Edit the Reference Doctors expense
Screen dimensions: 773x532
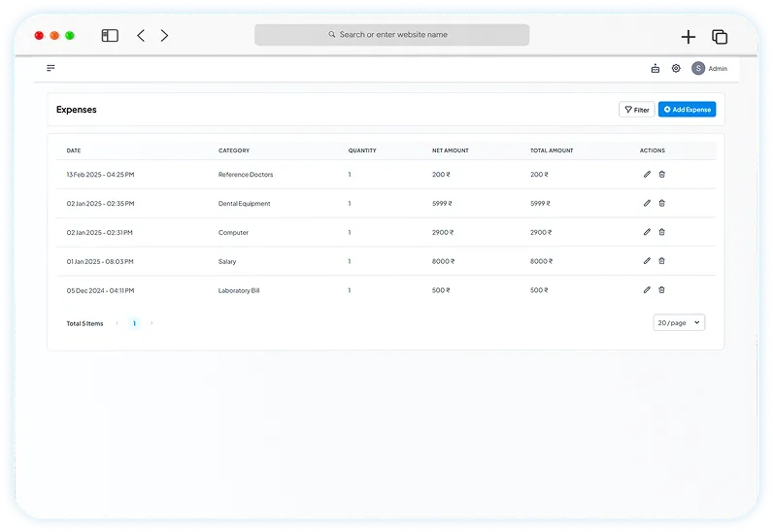tap(647, 174)
